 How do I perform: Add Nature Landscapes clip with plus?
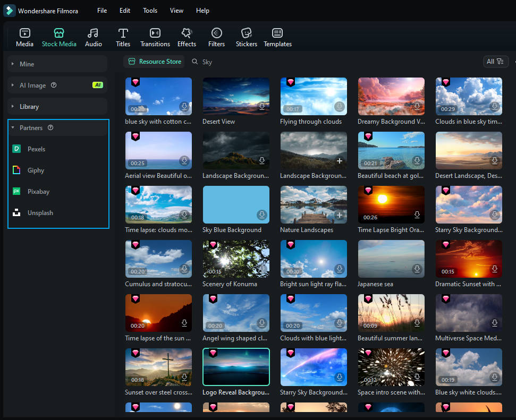(x=339, y=215)
